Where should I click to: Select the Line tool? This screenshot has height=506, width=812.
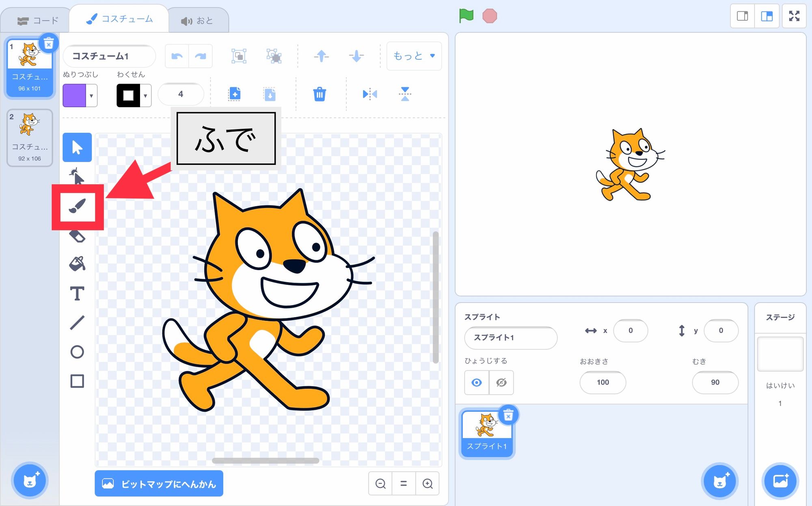77,322
